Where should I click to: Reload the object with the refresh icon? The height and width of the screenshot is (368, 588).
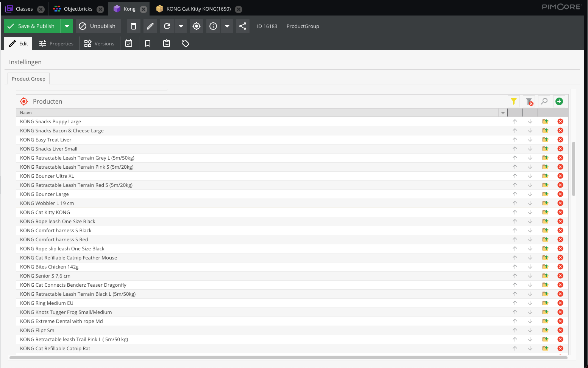(x=167, y=26)
